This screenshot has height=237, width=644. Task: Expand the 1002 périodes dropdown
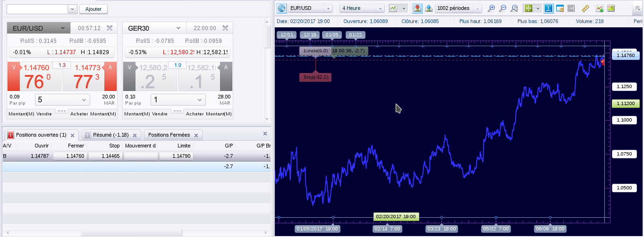(458, 8)
